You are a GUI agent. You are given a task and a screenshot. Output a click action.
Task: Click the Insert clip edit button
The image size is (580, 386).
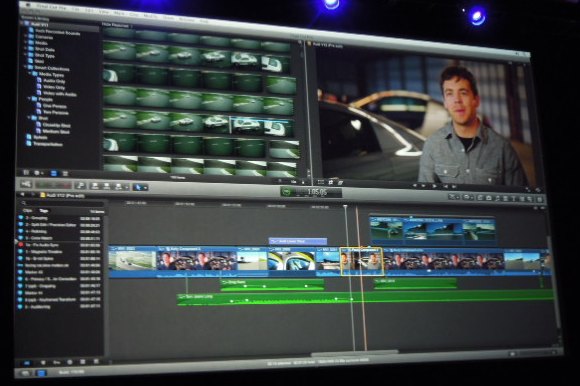coord(106,186)
